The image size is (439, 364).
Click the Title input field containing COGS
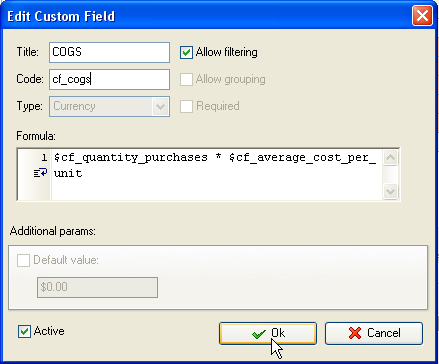pos(109,52)
